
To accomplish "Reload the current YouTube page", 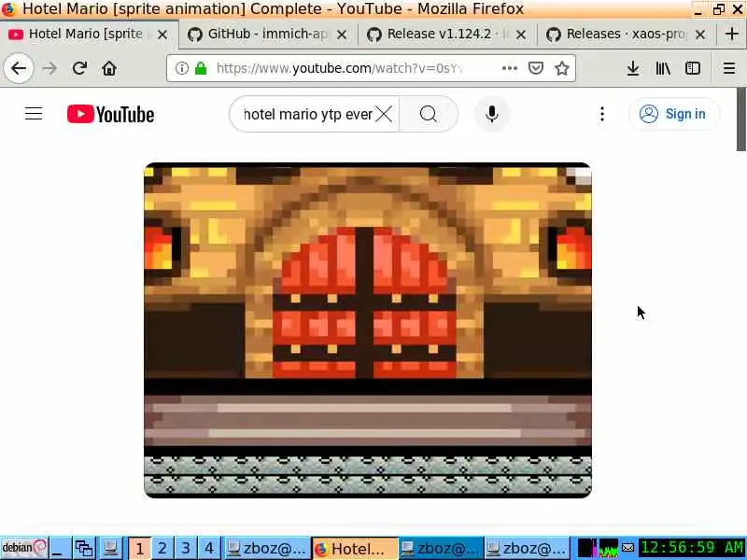I will tap(79, 68).
